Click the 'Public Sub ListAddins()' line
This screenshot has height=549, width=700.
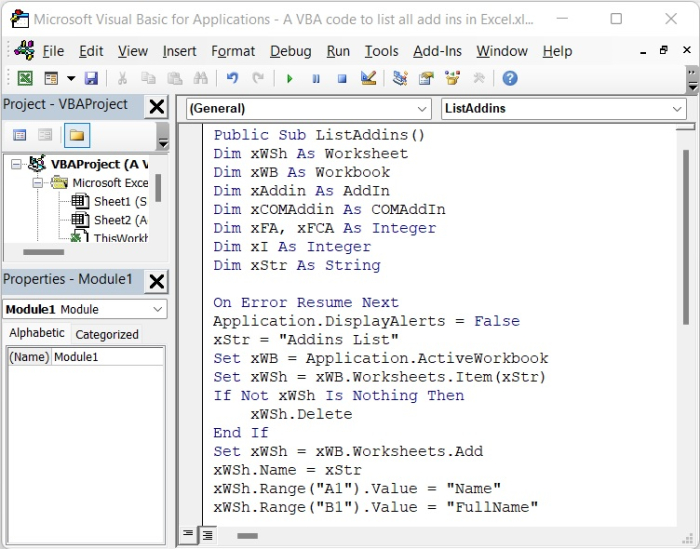click(x=319, y=135)
